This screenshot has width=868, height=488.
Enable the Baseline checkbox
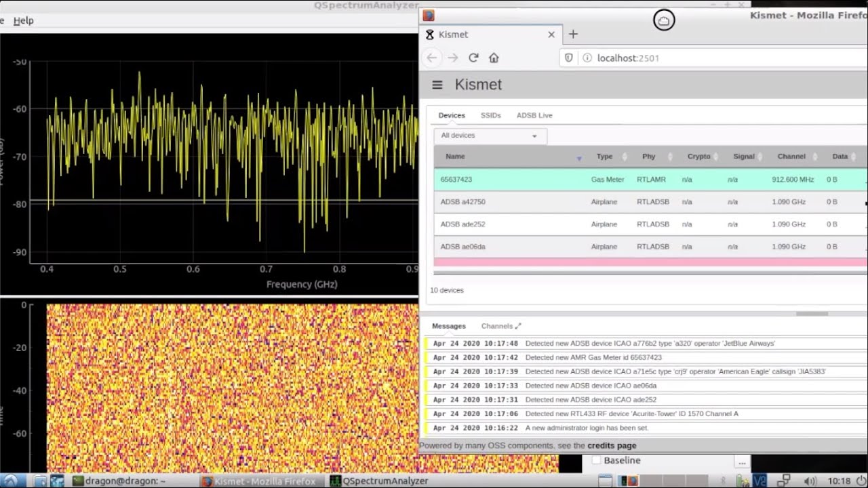pyautogui.click(x=596, y=460)
